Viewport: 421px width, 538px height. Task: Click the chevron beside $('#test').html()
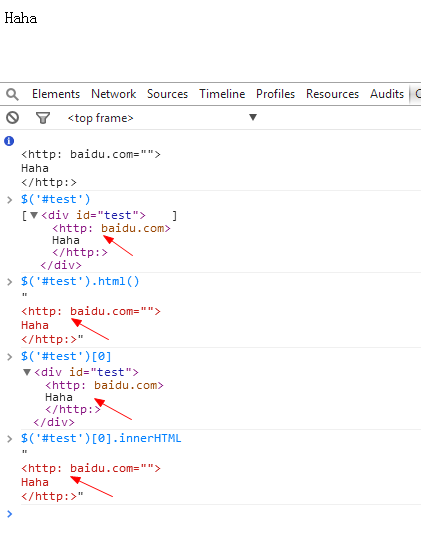[10, 282]
